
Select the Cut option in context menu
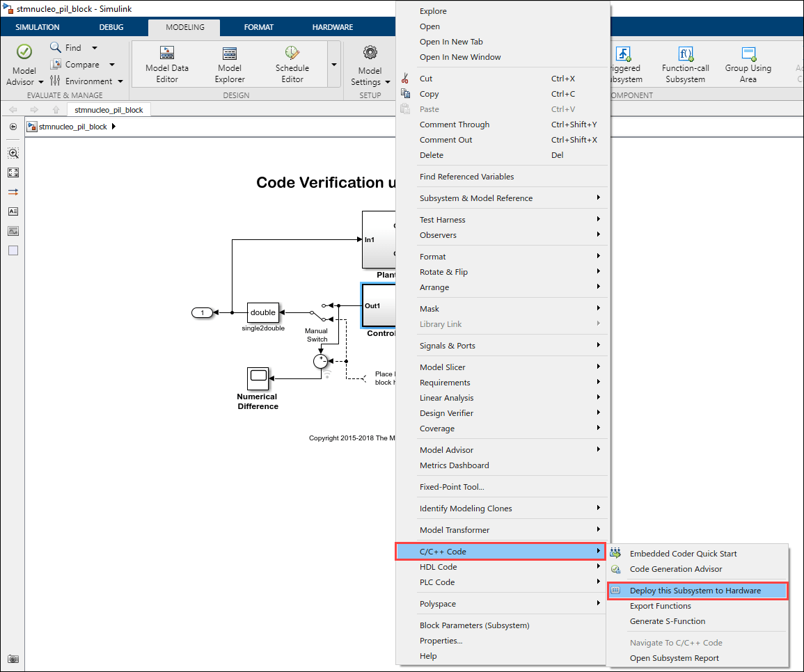[x=426, y=79]
